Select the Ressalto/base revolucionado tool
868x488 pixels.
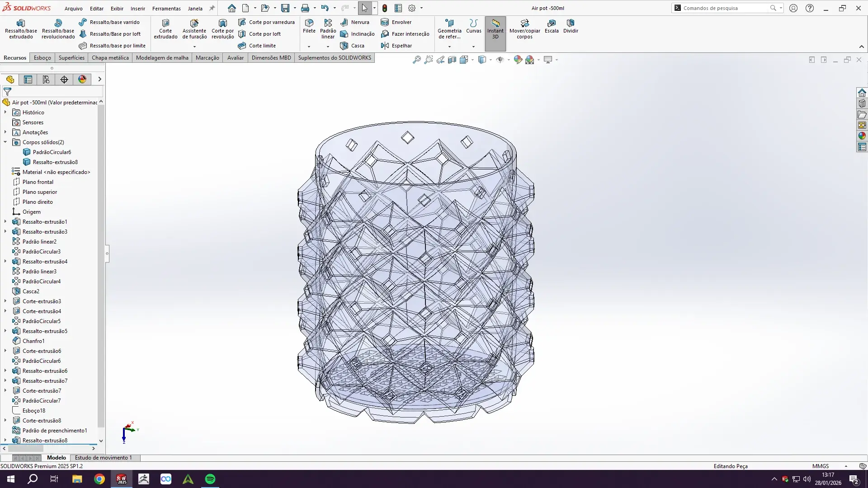coord(58,29)
